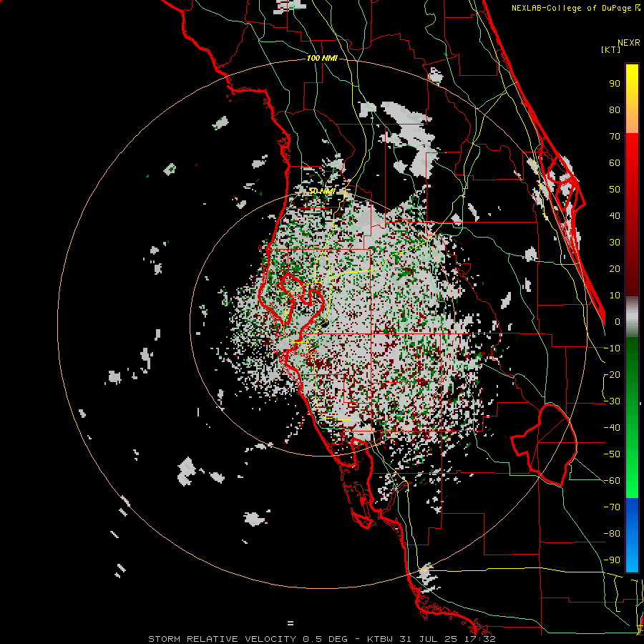This screenshot has height=644, width=644.
Task: Click the 50 value on the velocity scale
Action: [x=615, y=190]
